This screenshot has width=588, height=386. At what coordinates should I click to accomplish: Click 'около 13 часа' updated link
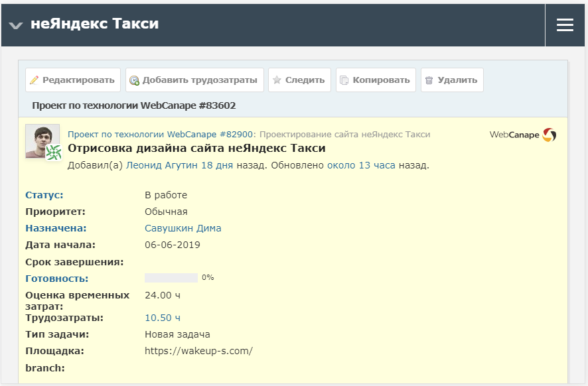[x=361, y=165]
